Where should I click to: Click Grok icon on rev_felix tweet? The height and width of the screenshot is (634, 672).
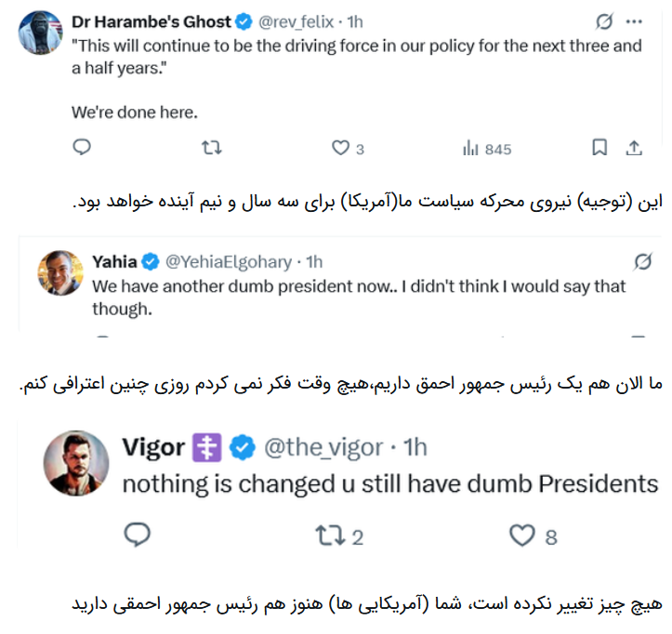603,21
